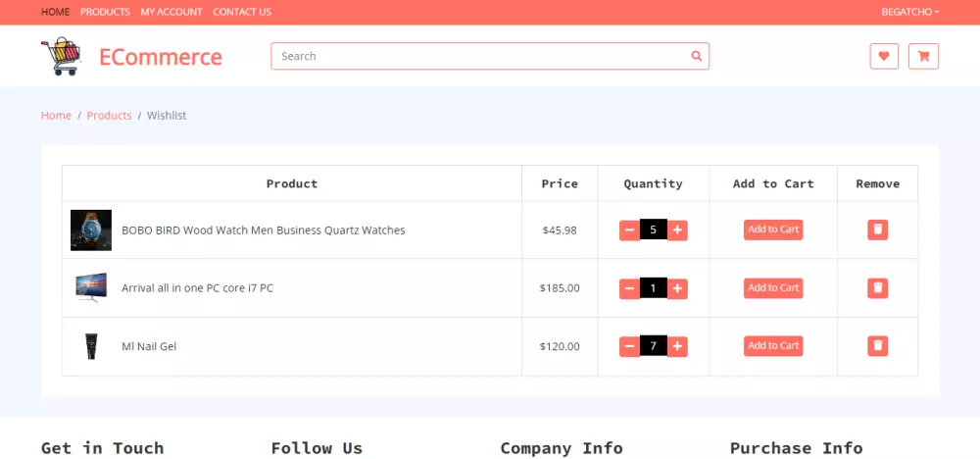Add Ml Nail Gel to cart

(x=773, y=345)
